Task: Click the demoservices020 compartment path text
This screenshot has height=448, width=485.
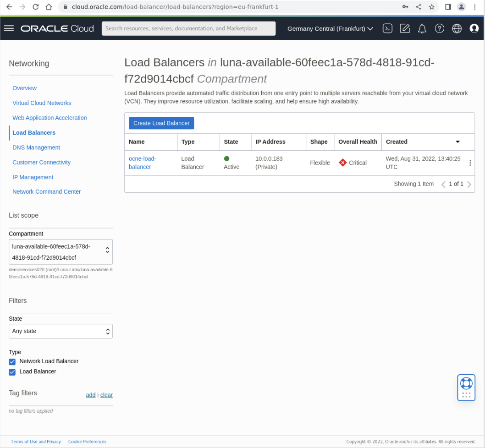Action: point(61,273)
